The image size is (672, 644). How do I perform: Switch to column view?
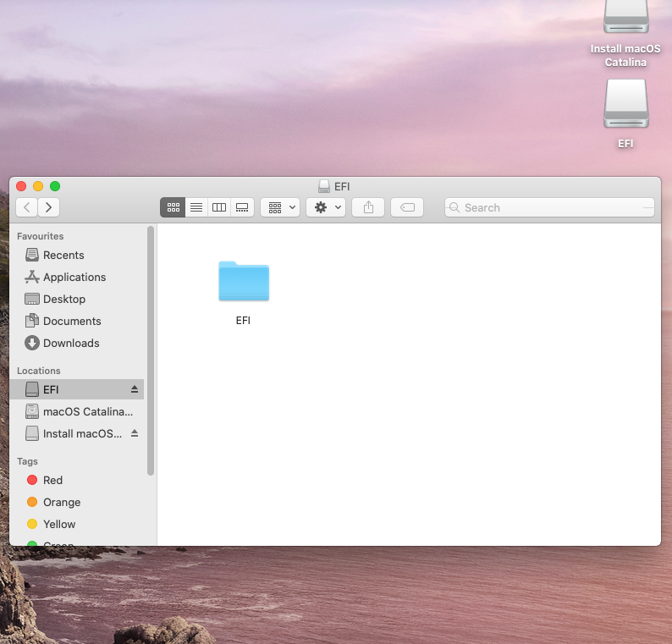coord(219,207)
